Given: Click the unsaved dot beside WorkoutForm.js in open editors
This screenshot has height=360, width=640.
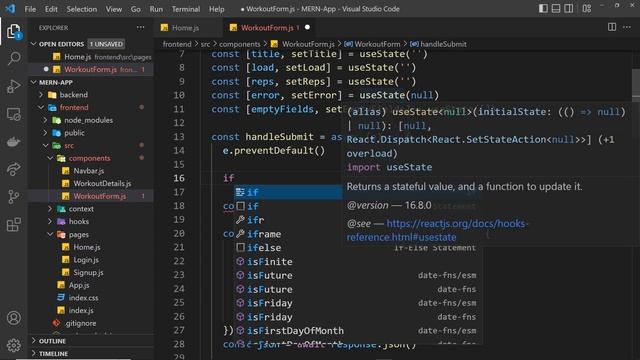Looking at the screenshot, I should [x=46, y=69].
